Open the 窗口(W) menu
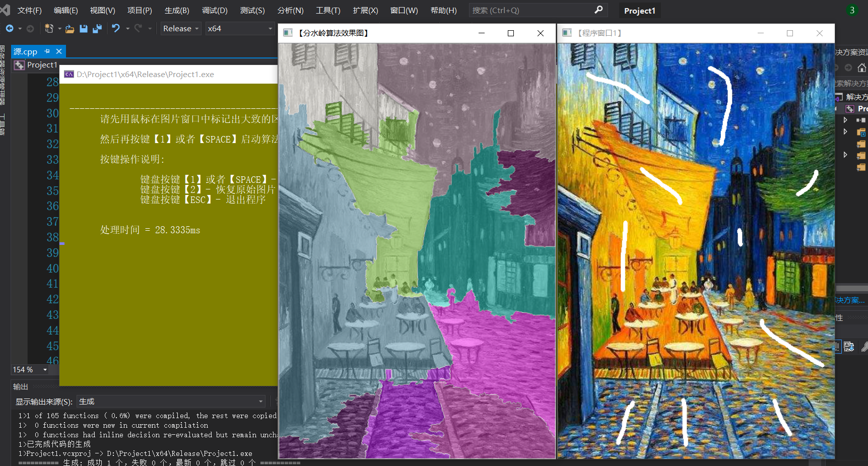Screen dimensions: 868x466 coord(404,10)
